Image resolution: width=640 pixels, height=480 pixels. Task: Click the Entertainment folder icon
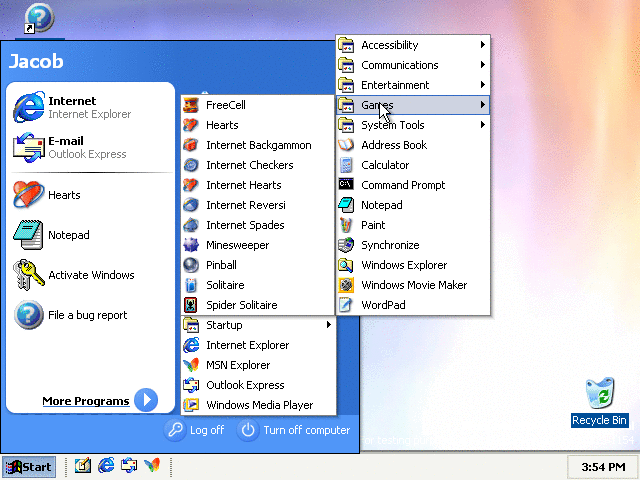point(346,85)
